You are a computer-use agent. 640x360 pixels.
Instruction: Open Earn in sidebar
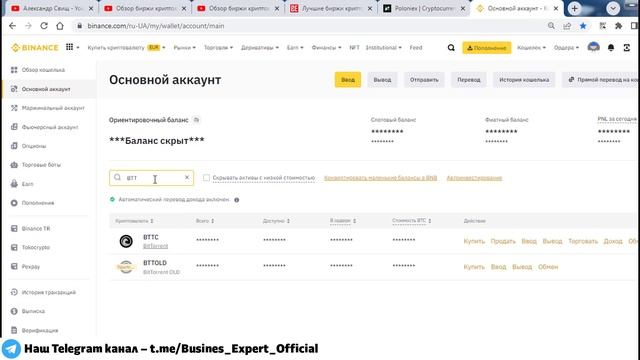point(22,184)
